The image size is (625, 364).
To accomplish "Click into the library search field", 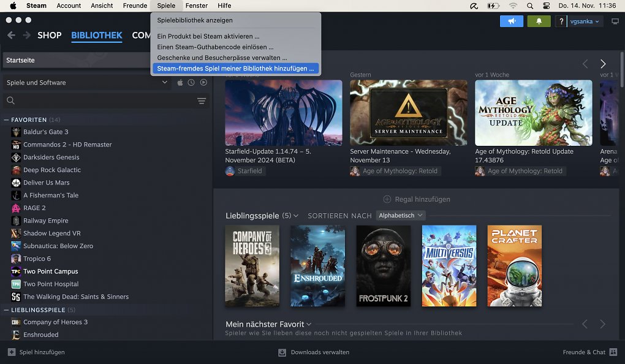I will point(105,100).
